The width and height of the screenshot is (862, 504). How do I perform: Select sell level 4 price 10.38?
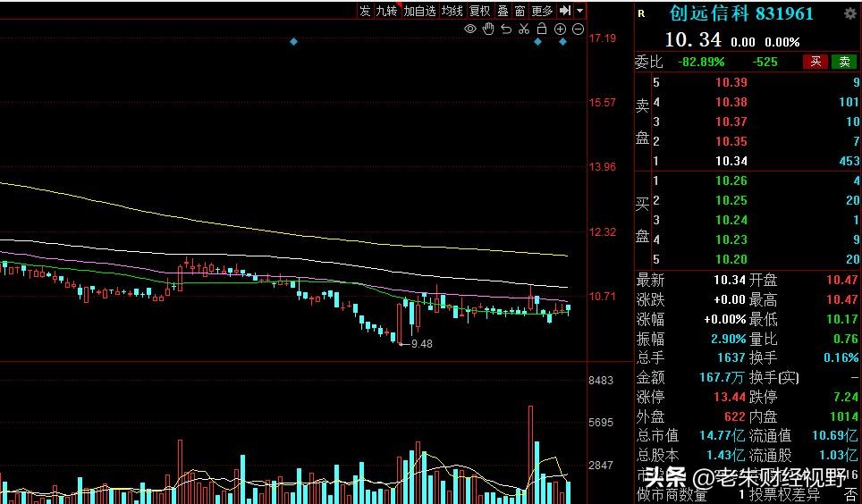pyautogui.click(x=731, y=102)
